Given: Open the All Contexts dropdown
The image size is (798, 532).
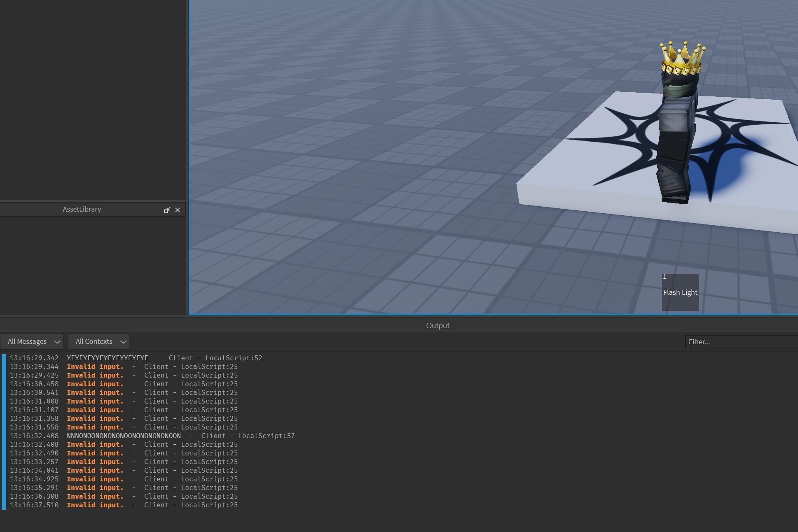Looking at the screenshot, I should [99, 341].
